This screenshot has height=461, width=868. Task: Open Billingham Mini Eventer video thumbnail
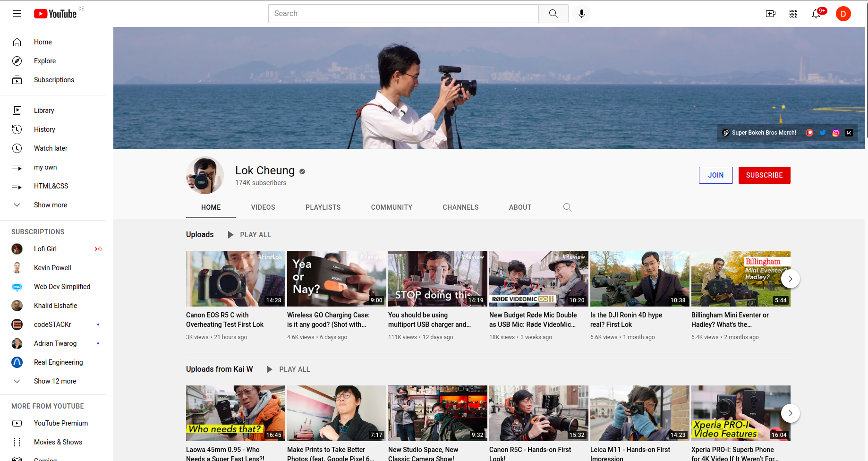pyautogui.click(x=741, y=279)
